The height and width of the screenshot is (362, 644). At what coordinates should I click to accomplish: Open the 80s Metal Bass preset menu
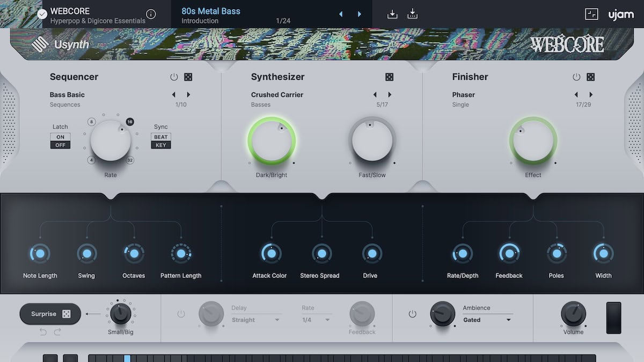coord(211,11)
